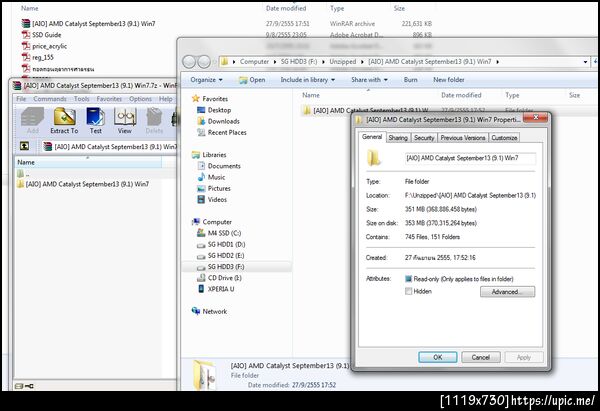Switch to Customize tab in Properties
Screen dimensions: 600x411
(504, 138)
